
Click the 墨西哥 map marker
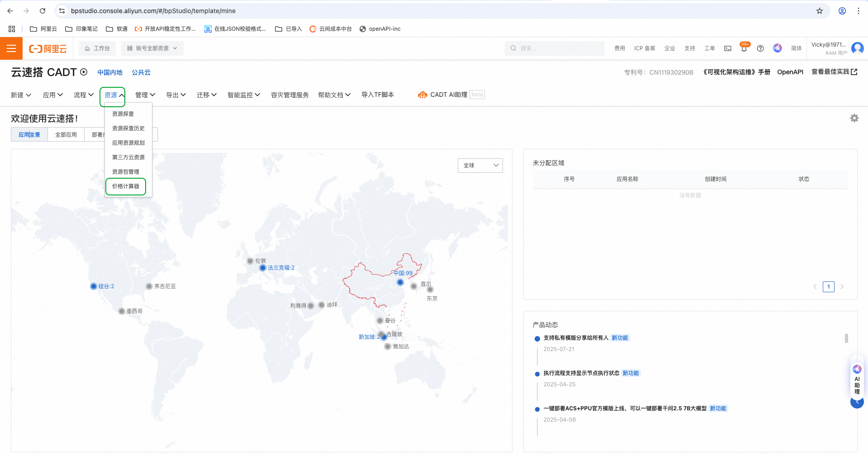click(x=122, y=311)
